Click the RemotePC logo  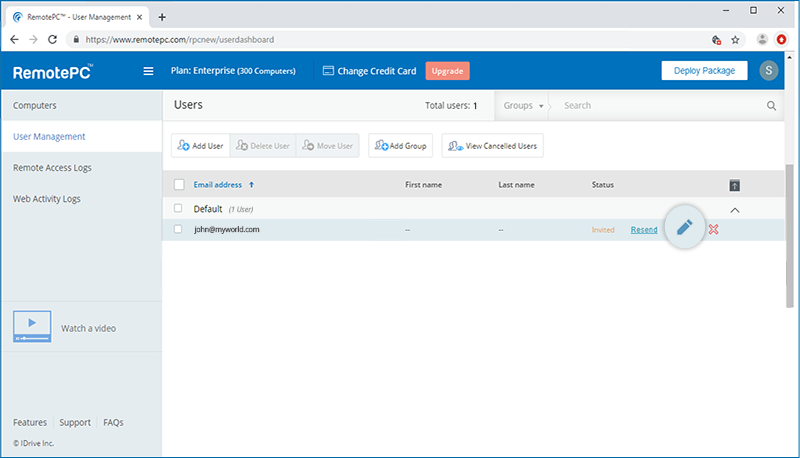tap(53, 72)
